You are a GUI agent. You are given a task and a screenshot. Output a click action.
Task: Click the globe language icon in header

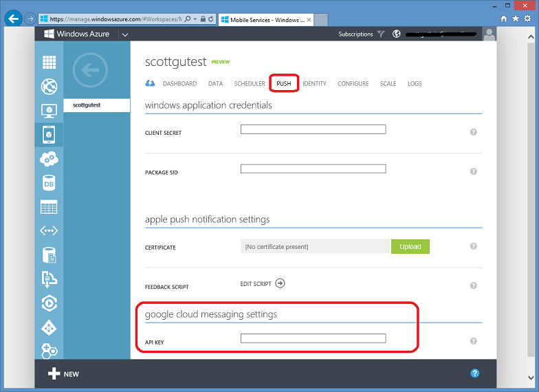point(396,34)
